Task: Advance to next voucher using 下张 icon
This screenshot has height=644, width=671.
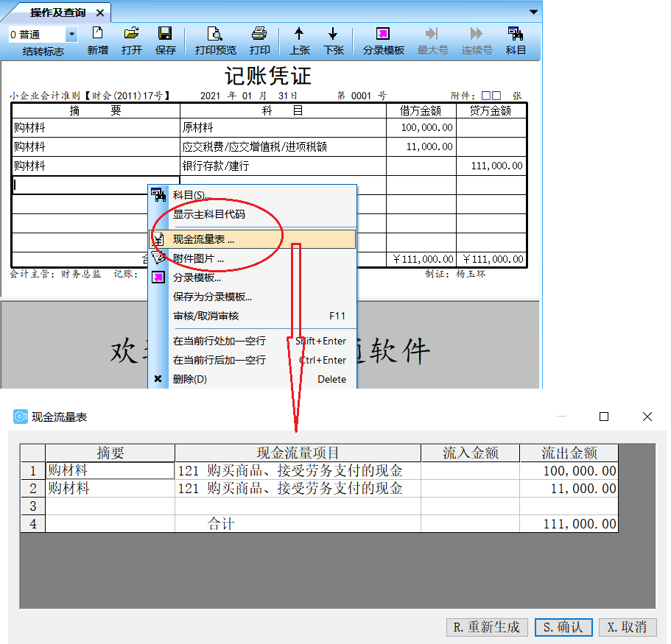Action: point(333,36)
